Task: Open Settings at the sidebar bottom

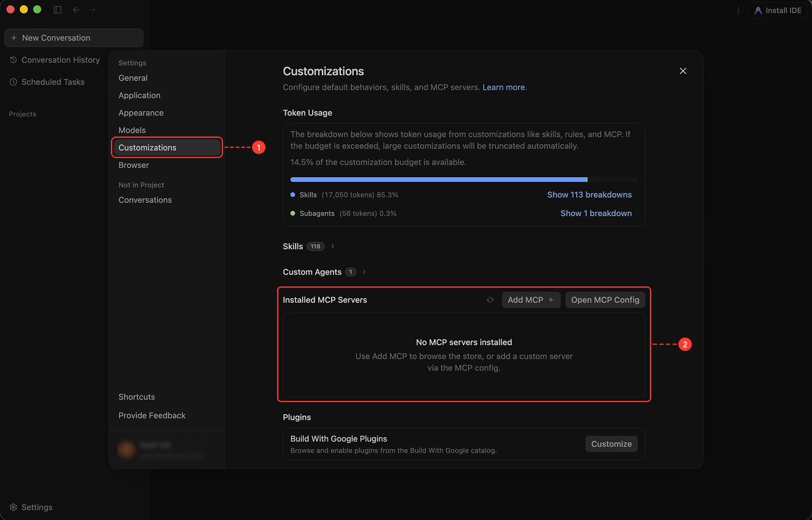Action: [x=31, y=507]
